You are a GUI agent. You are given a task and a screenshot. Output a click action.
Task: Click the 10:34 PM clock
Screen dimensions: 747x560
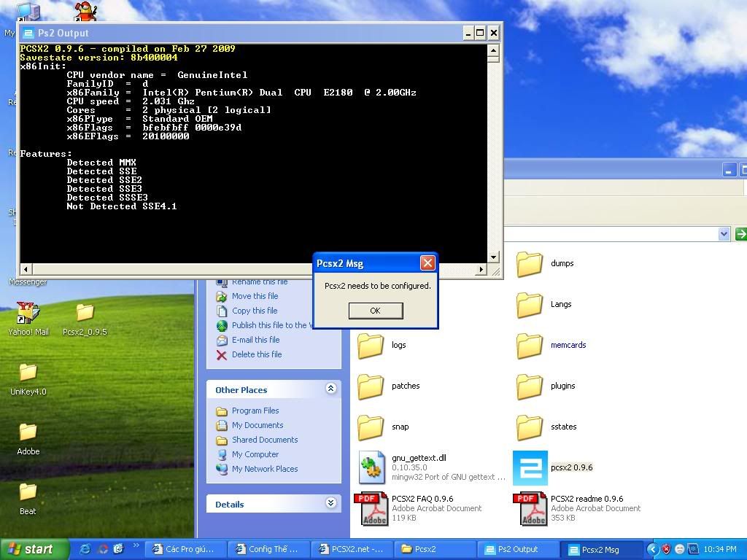pyautogui.click(x=720, y=550)
